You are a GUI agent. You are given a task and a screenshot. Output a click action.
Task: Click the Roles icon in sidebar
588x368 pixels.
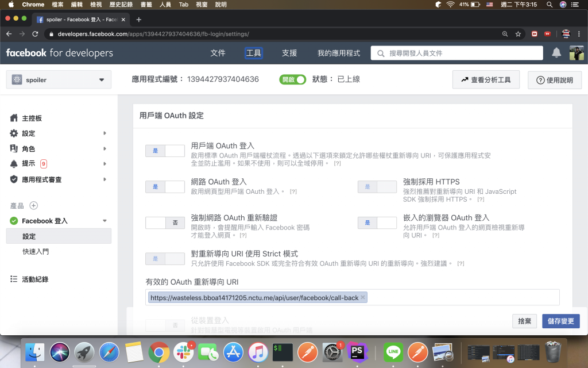pyautogui.click(x=14, y=148)
